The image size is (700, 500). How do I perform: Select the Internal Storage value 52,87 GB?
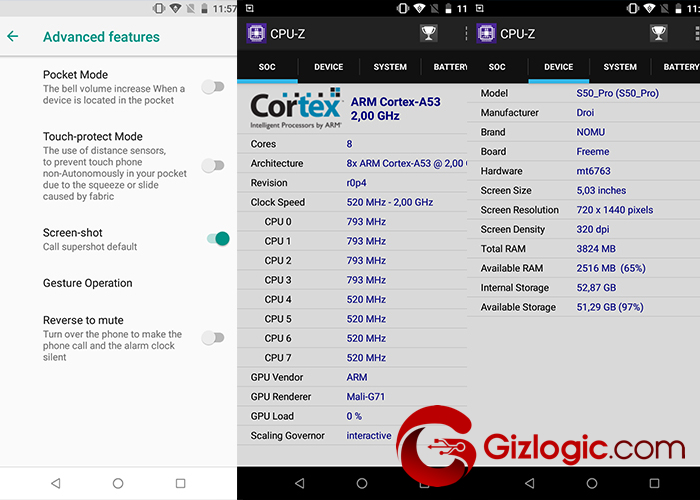point(596,288)
